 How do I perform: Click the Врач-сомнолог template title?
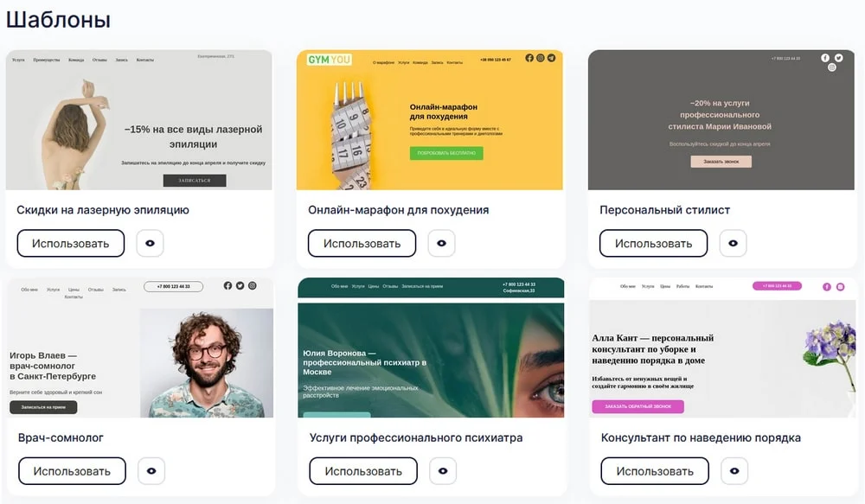tap(61, 437)
